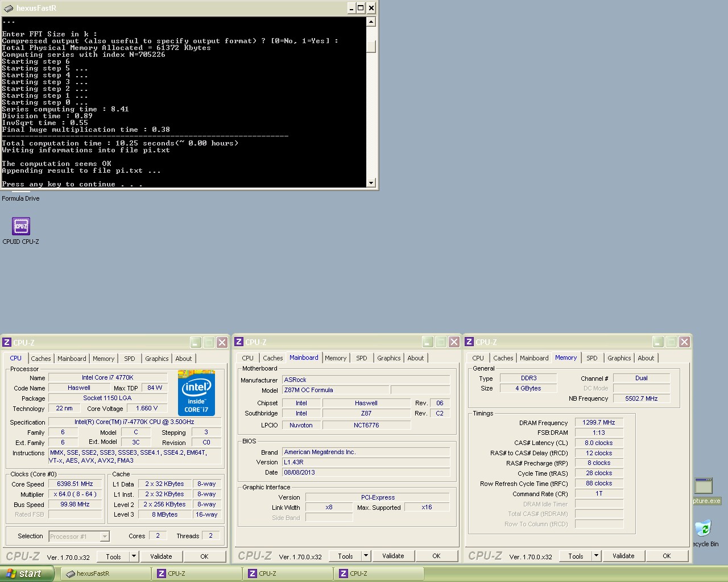The image size is (728, 582).
Task: Click the Windows Start button
Action: 27,573
